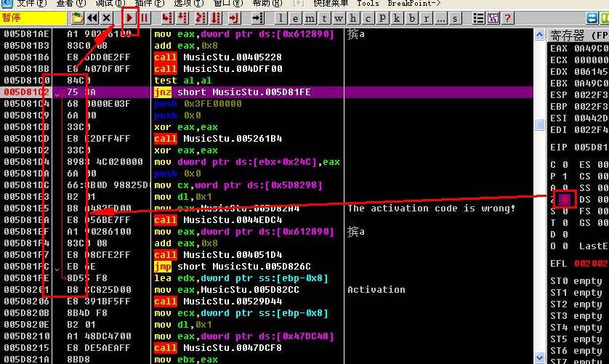
Task: Pause execution with the pause icon
Action: [x=144, y=18]
